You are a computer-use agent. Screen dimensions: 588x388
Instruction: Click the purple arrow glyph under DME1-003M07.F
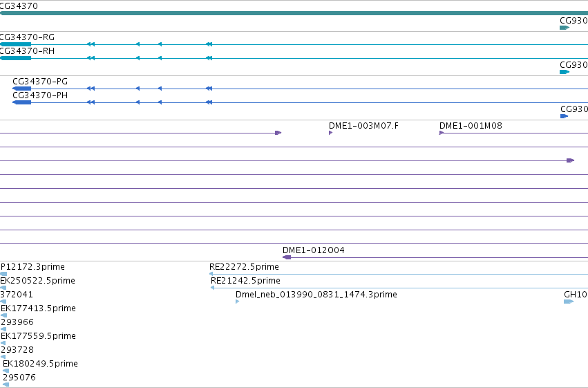pyautogui.click(x=331, y=133)
